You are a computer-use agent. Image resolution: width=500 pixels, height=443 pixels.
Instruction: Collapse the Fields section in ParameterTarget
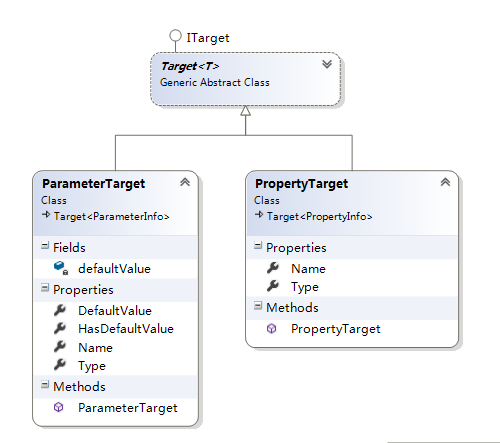tap(45, 246)
